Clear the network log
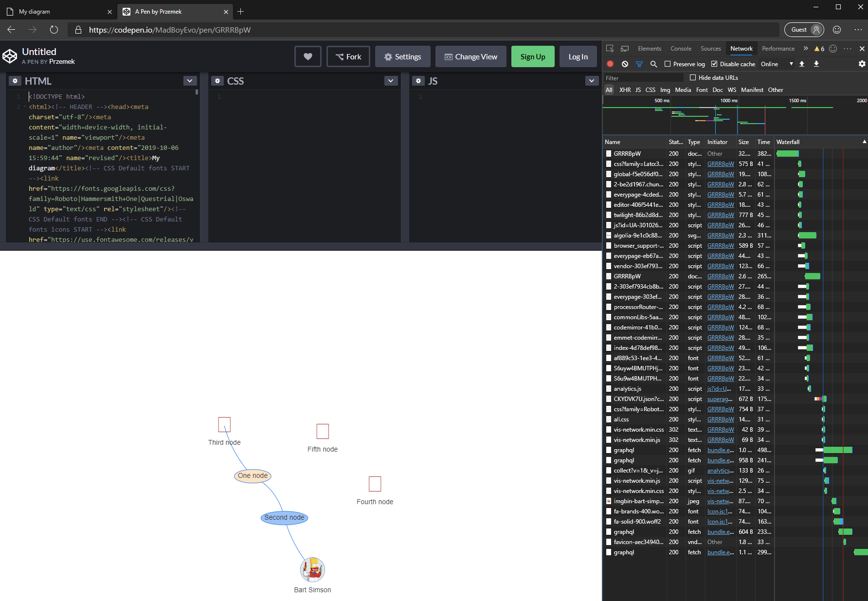The width and height of the screenshot is (868, 601). (x=624, y=64)
